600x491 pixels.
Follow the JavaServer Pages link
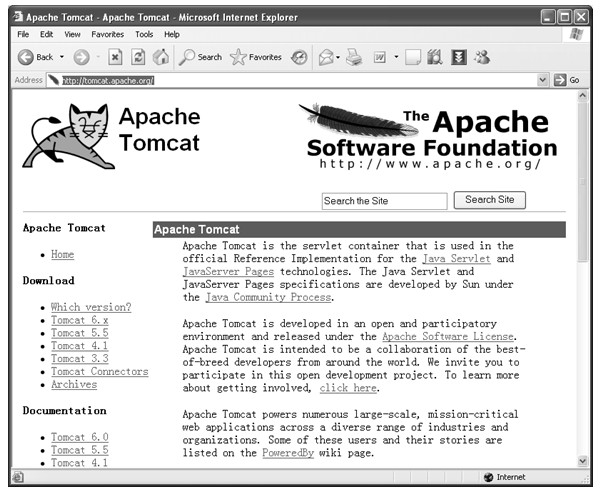pyautogui.click(x=228, y=272)
